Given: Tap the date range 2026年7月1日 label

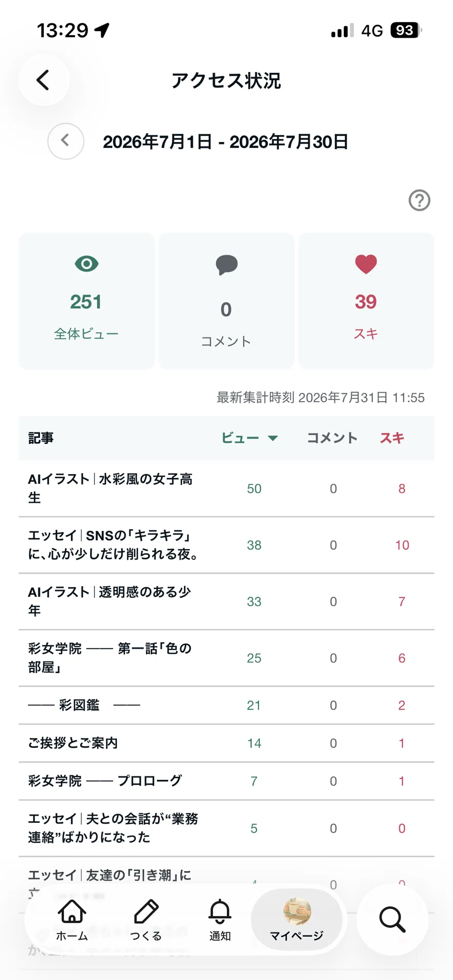Looking at the screenshot, I should pos(157,142).
